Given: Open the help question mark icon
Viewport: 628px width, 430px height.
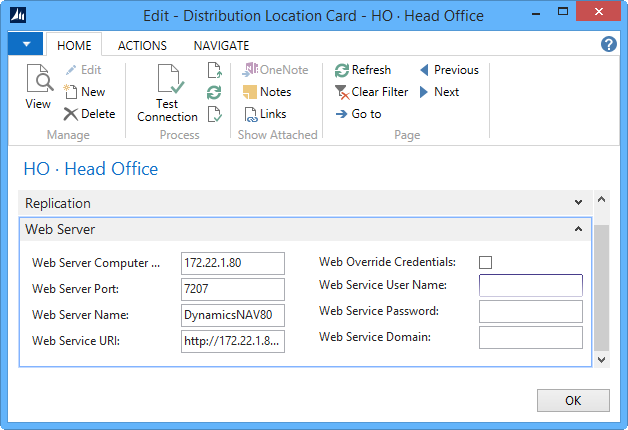Looking at the screenshot, I should point(608,45).
